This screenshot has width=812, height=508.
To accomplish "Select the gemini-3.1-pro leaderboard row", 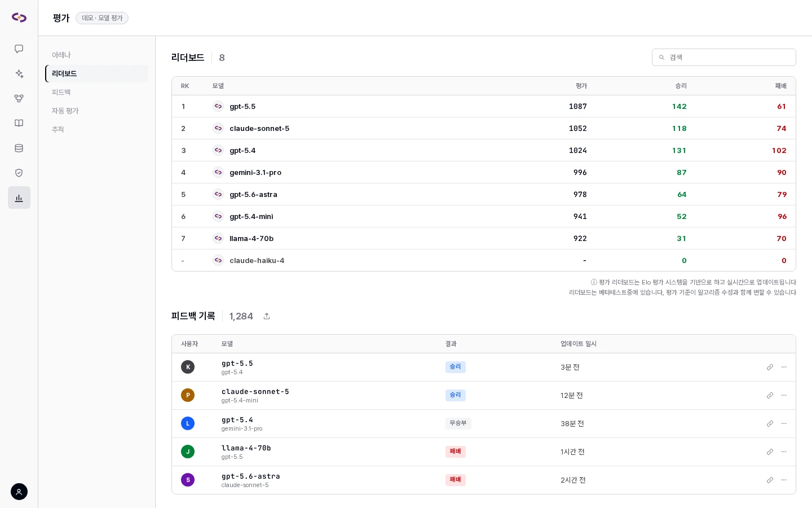I will [x=484, y=172].
